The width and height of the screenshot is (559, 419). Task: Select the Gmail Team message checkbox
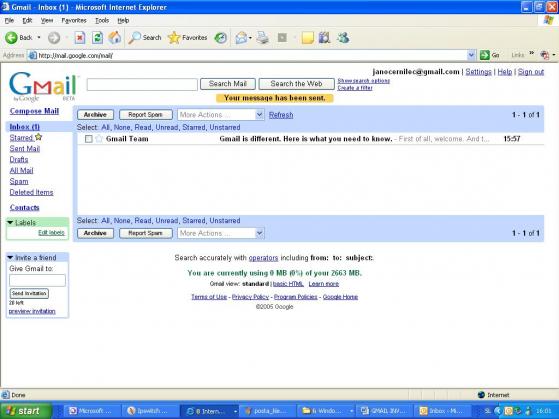(x=88, y=139)
